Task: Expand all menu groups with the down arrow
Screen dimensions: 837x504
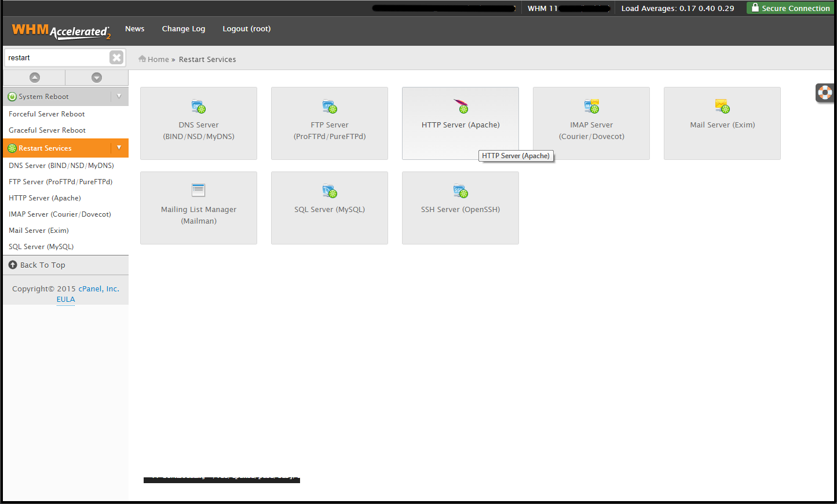Action: pos(97,78)
